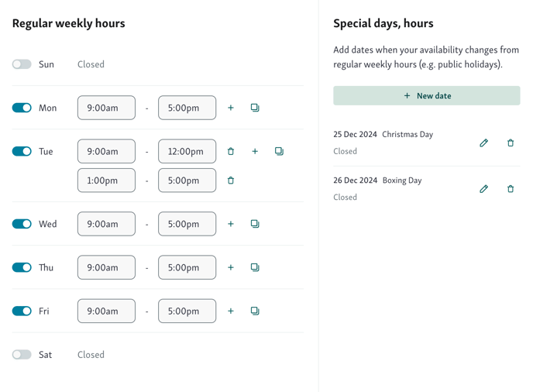Copy Tuesday hours to other days
The image size is (533, 392).
[279, 151]
